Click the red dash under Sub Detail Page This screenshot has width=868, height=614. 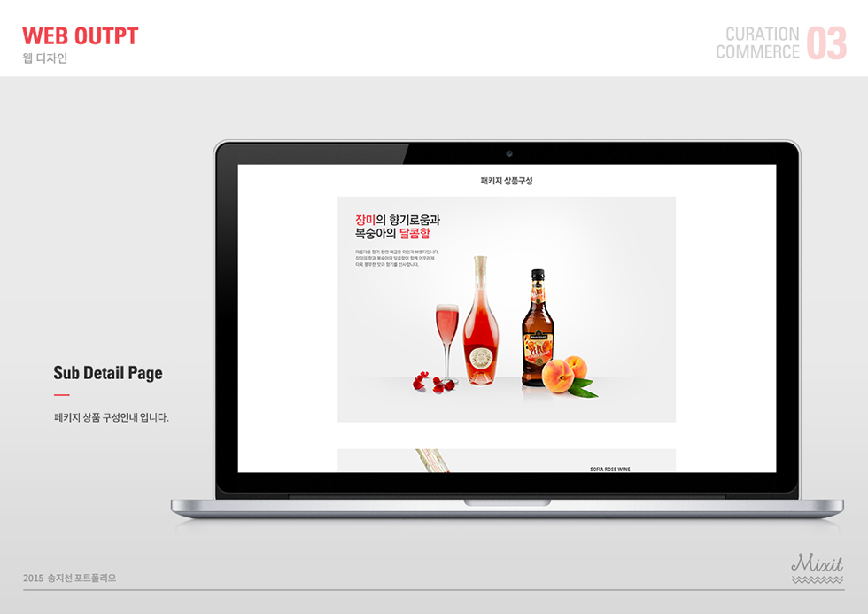pos(61,395)
